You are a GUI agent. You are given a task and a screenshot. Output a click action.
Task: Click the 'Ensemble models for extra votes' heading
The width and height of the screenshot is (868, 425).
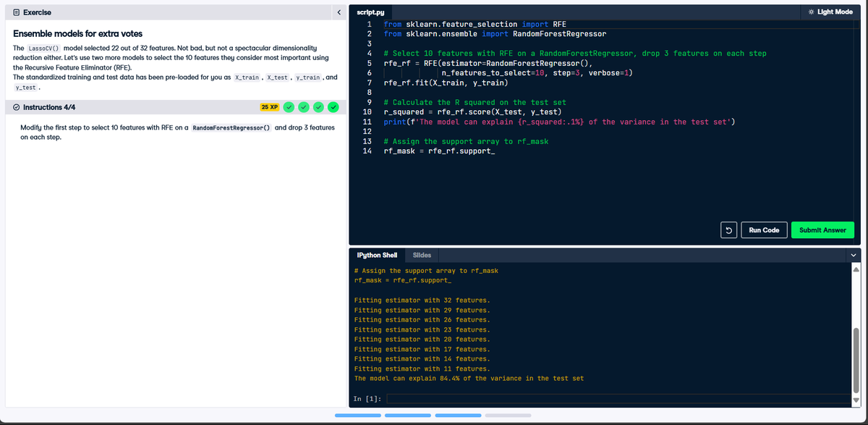[x=78, y=34]
